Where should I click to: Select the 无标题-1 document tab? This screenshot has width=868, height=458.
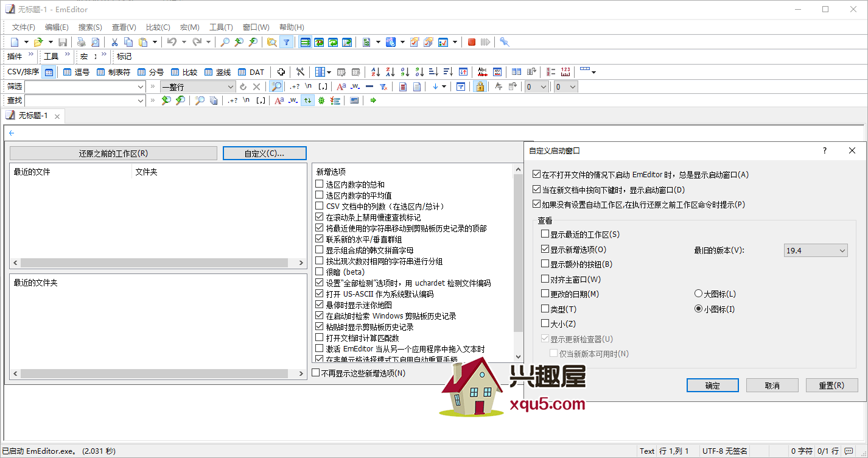pyautogui.click(x=33, y=116)
